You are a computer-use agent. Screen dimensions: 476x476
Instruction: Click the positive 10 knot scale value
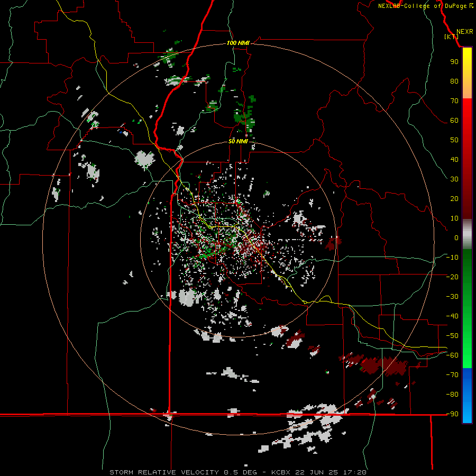point(454,218)
